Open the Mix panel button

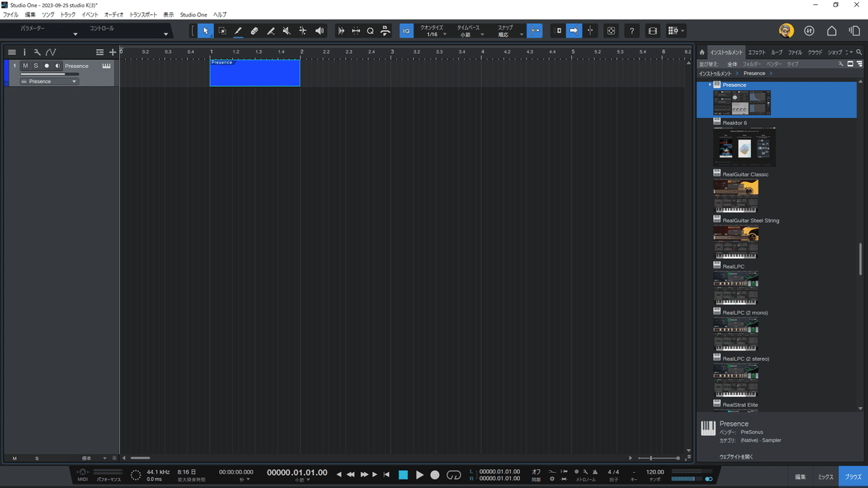[825, 477]
